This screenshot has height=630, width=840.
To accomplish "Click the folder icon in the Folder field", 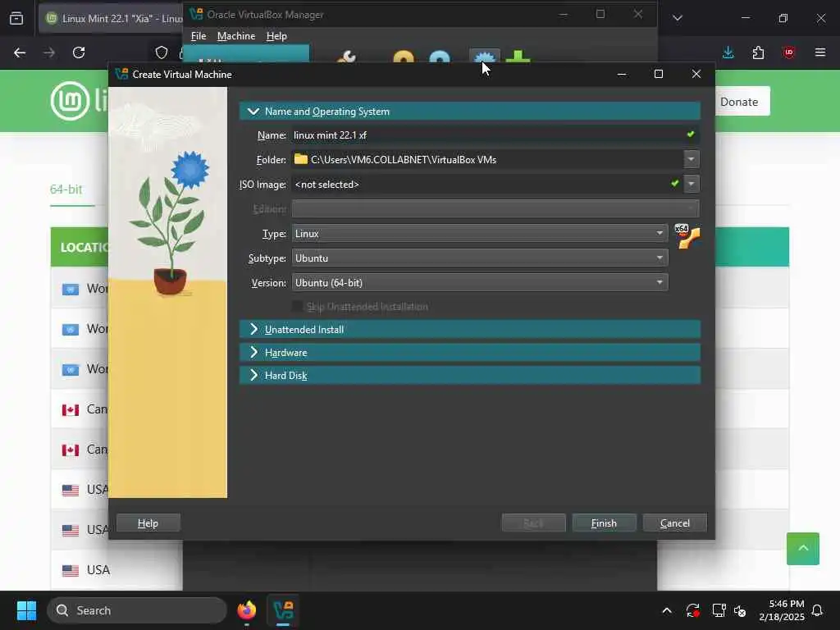I will coord(301,159).
